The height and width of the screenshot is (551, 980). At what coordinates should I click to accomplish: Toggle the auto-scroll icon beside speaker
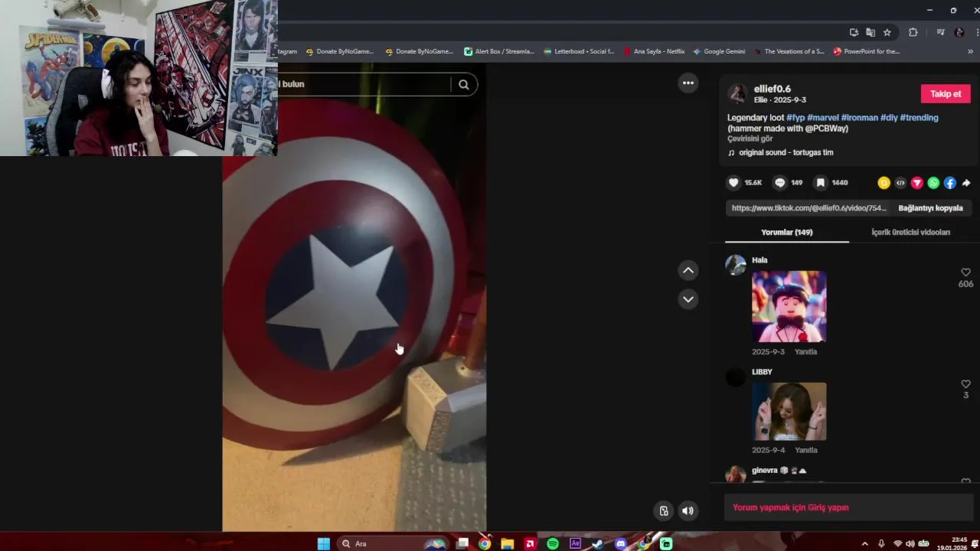[x=664, y=511]
